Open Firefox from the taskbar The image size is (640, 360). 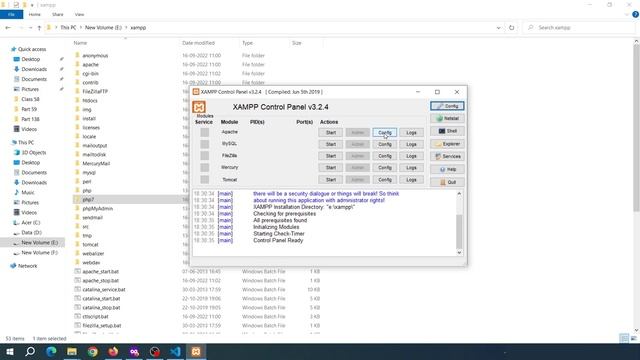click(113, 351)
